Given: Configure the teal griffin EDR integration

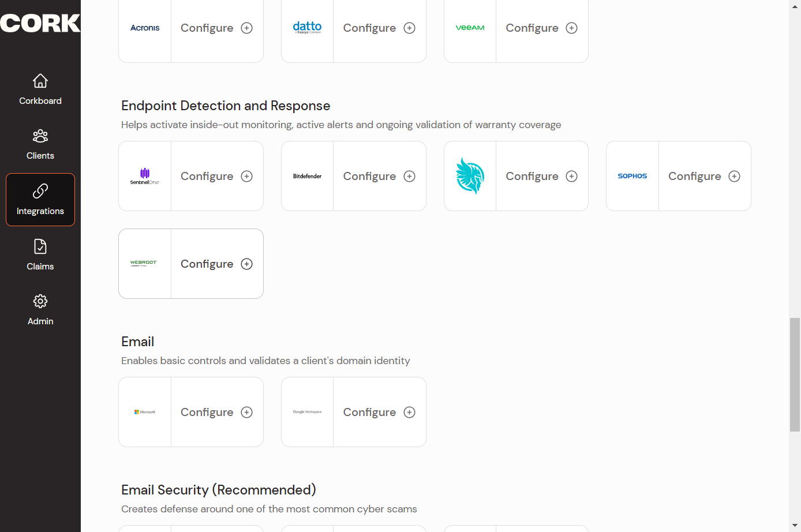Looking at the screenshot, I should click(542, 176).
